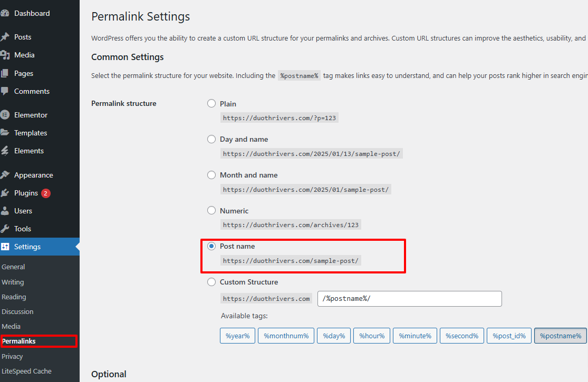The height and width of the screenshot is (382, 588).
Task: Insert the %monthnum% tag
Action: tap(286, 336)
